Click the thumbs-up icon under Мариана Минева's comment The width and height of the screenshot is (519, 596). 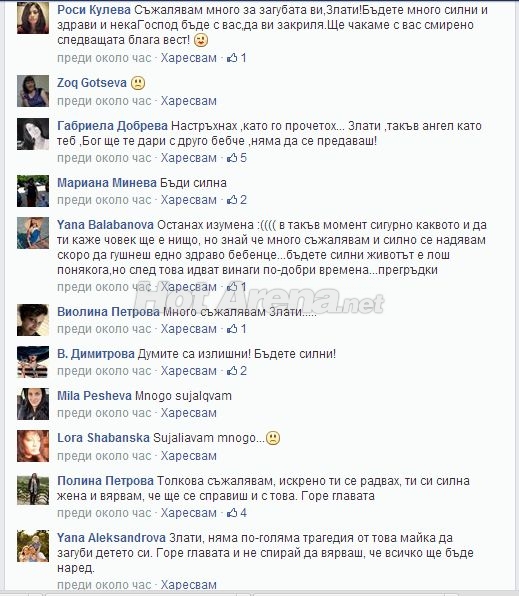click(x=232, y=200)
